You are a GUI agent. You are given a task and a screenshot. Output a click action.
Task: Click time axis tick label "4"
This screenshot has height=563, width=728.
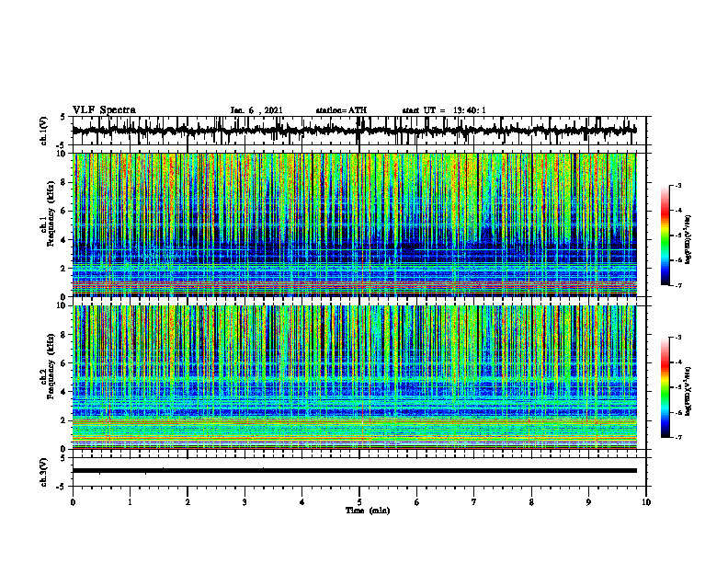[302, 502]
